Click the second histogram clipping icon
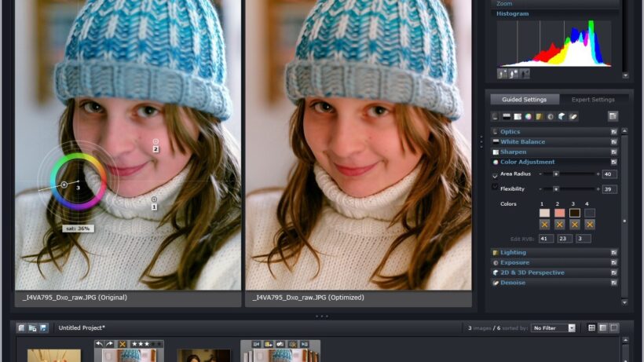The width and height of the screenshot is (644, 362). (x=514, y=74)
